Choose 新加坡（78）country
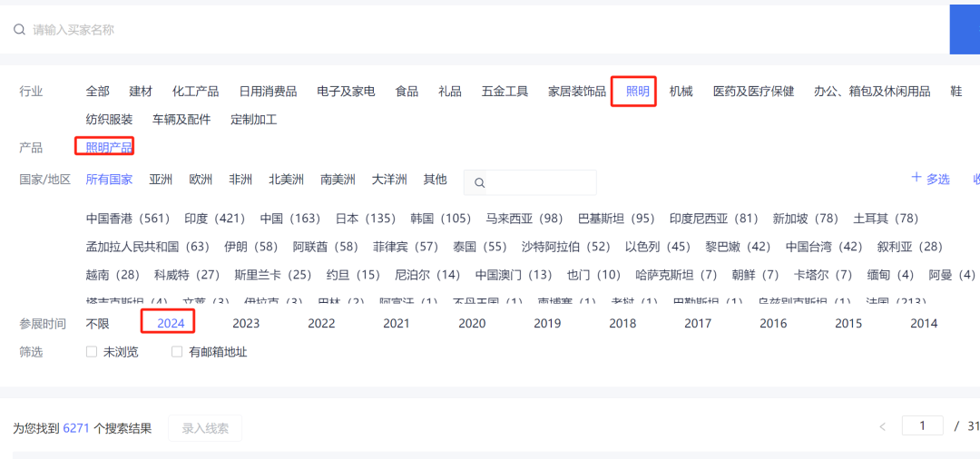 coord(806,219)
